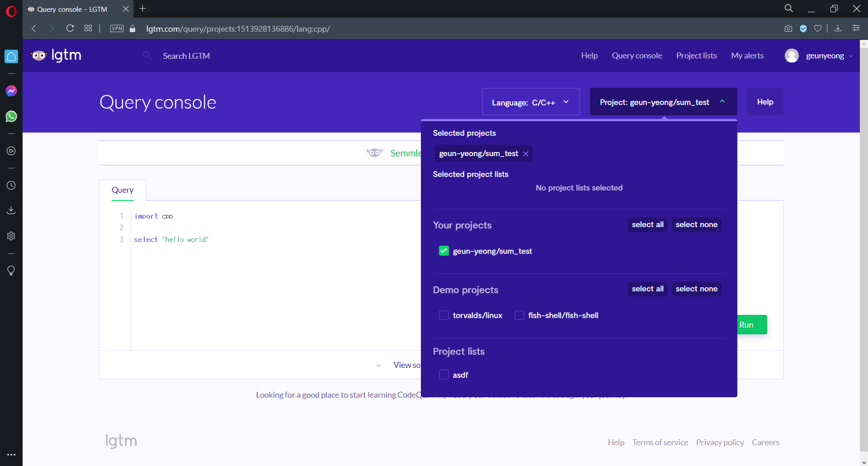The image size is (868, 466).
Task: Bookmark page with heart icon
Action: 818,29
